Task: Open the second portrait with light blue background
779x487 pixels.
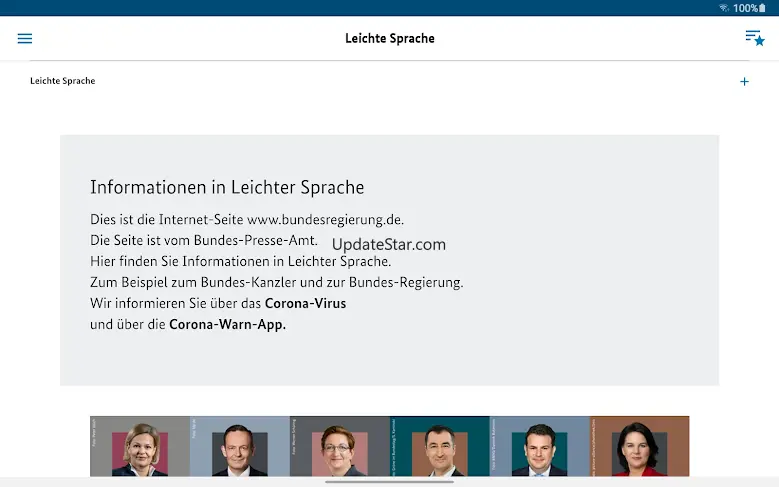Action: [x=240, y=446]
